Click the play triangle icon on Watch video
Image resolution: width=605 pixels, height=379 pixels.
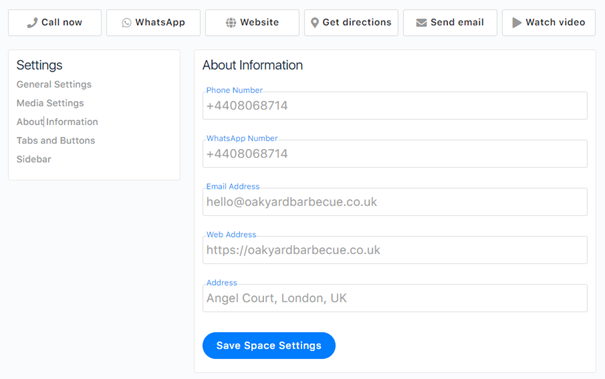(x=517, y=23)
